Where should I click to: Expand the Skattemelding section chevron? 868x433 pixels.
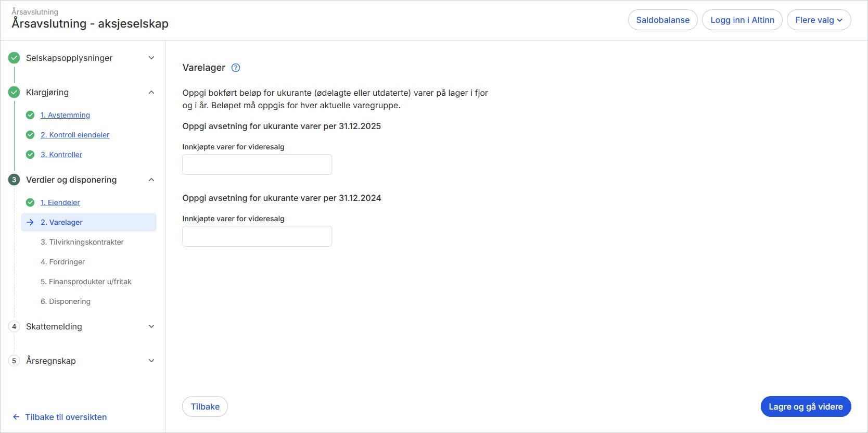pyautogui.click(x=151, y=326)
